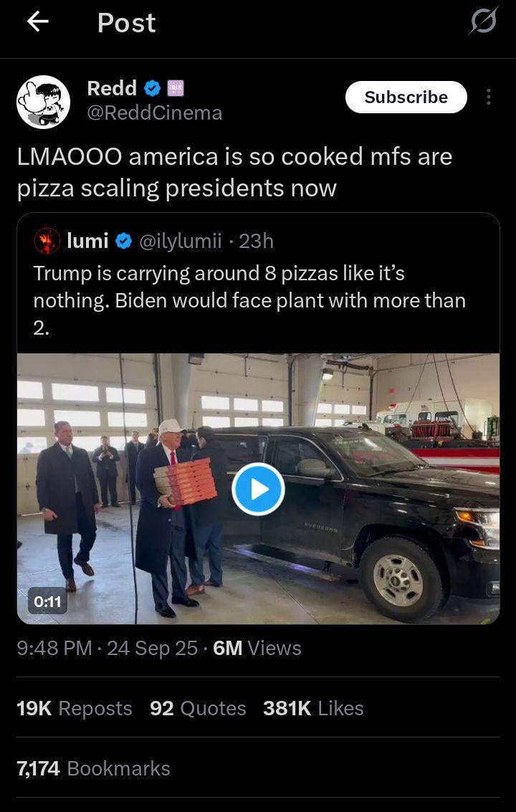Subscribe to Redd

point(406,97)
